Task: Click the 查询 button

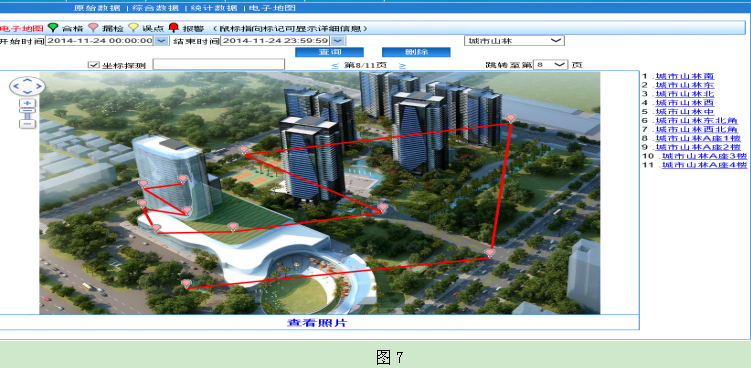Action: [329, 52]
